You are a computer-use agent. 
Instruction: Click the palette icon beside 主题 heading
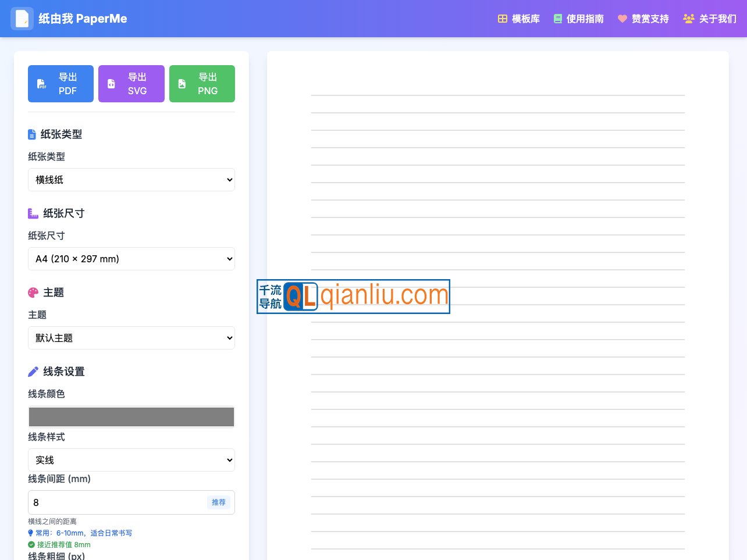(x=33, y=293)
